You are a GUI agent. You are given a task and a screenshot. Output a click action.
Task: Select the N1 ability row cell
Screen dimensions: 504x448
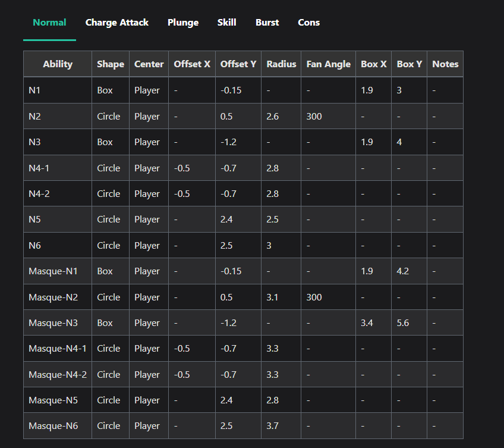point(58,90)
